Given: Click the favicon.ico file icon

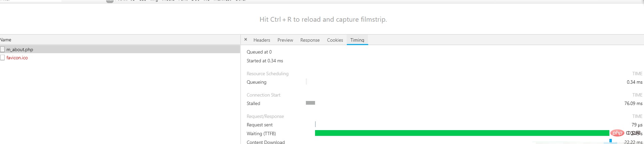Looking at the screenshot, I should click(2, 58).
